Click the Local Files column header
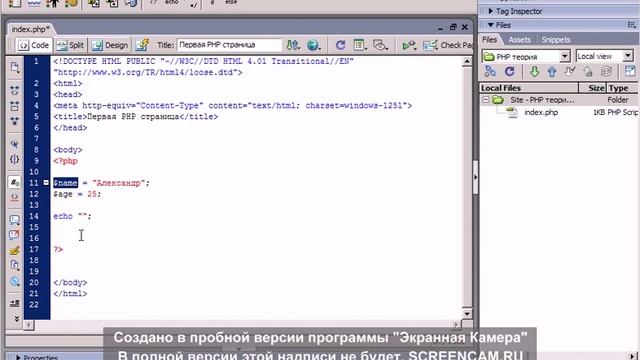The image size is (640, 360). coord(529,88)
